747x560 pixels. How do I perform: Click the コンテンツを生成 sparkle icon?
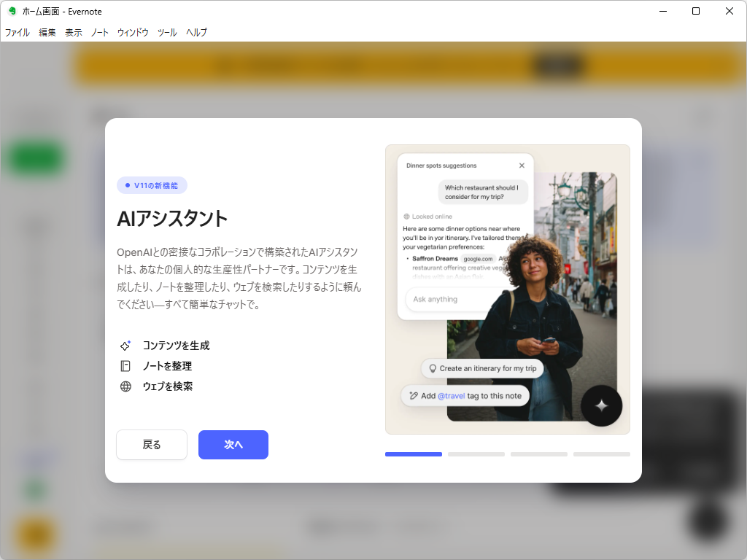[x=125, y=345]
